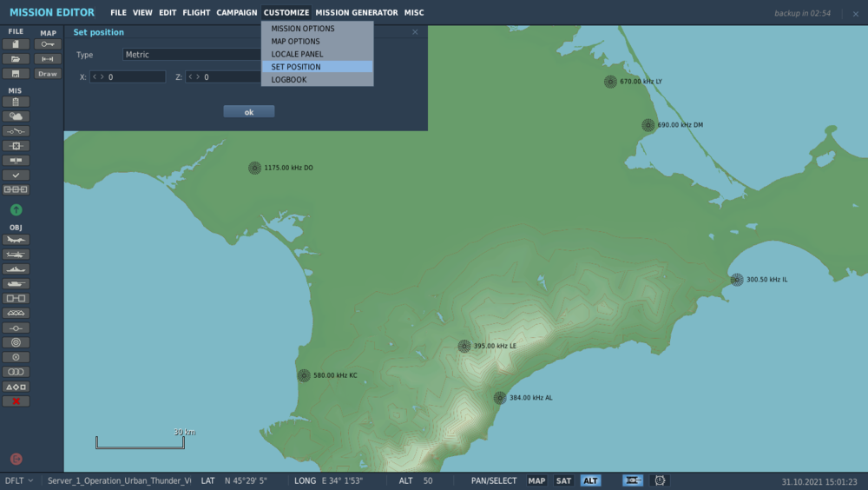Select SET POSITION menu entry

[317, 67]
